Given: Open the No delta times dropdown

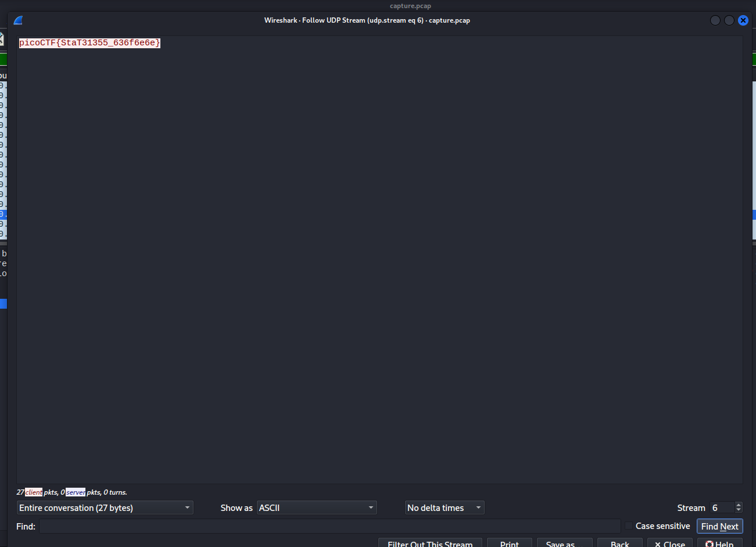Looking at the screenshot, I should tap(445, 508).
